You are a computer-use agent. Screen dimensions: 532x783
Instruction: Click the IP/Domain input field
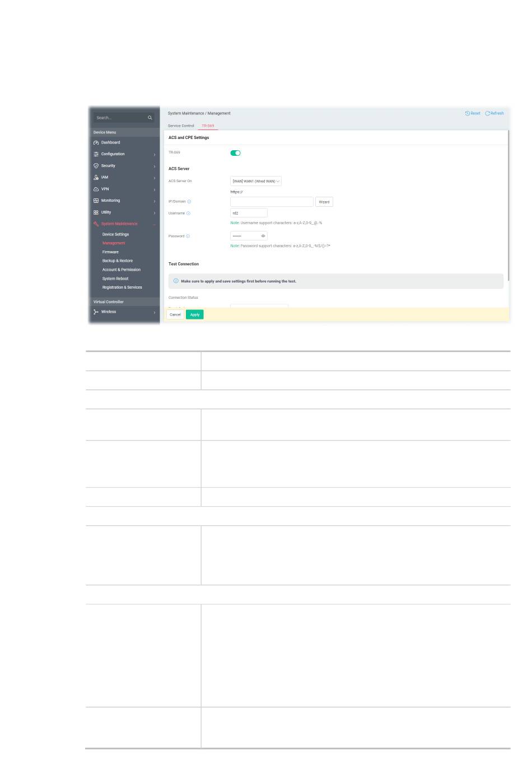click(272, 202)
